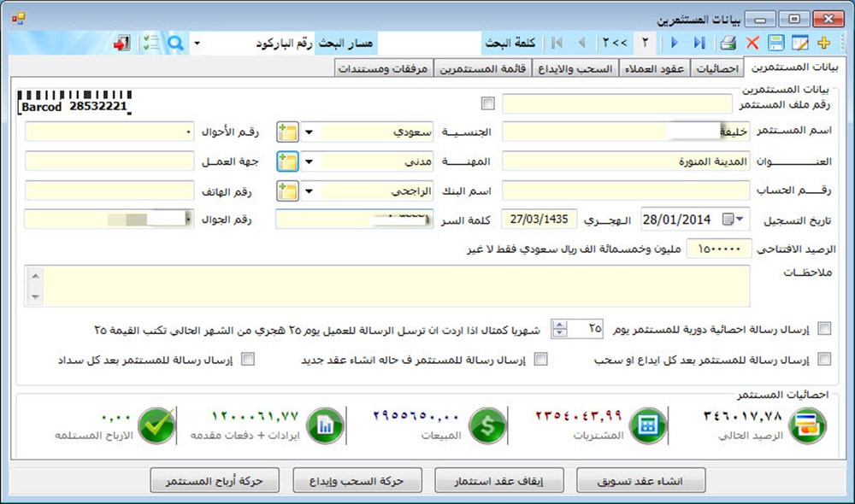Click the yellow plus add-new-record icon
855x504 pixels.
[824, 43]
